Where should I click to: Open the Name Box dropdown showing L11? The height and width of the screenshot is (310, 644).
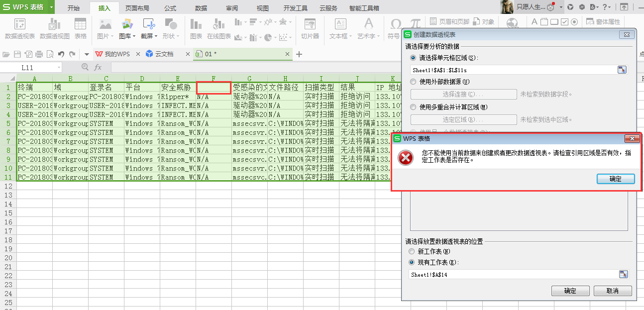click(x=59, y=67)
